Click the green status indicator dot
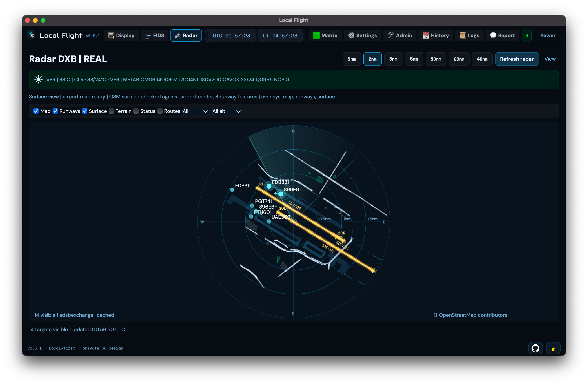 (527, 36)
